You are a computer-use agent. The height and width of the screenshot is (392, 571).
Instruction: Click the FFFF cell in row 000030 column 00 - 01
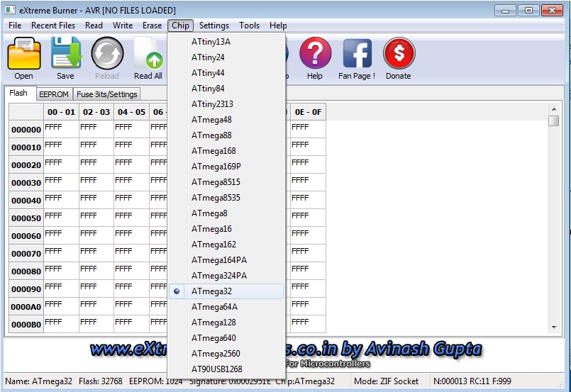pos(61,183)
